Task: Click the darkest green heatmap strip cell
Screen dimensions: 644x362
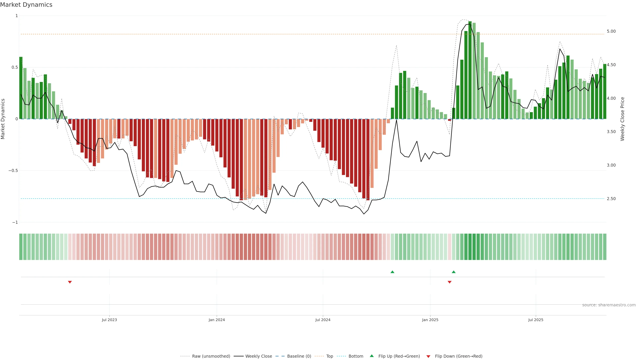Action: tap(470, 247)
